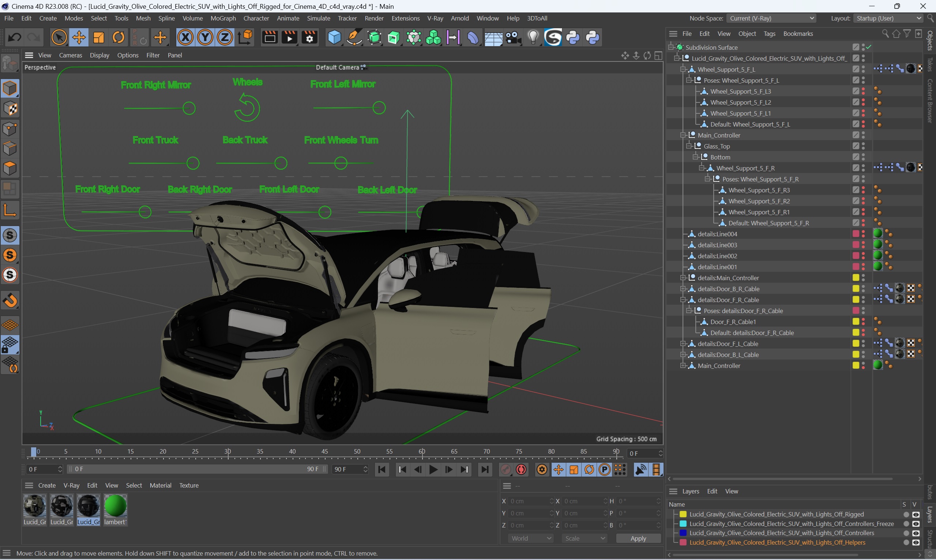Open the Character menu
This screenshot has width=936, height=560.
(x=256, y=18)
